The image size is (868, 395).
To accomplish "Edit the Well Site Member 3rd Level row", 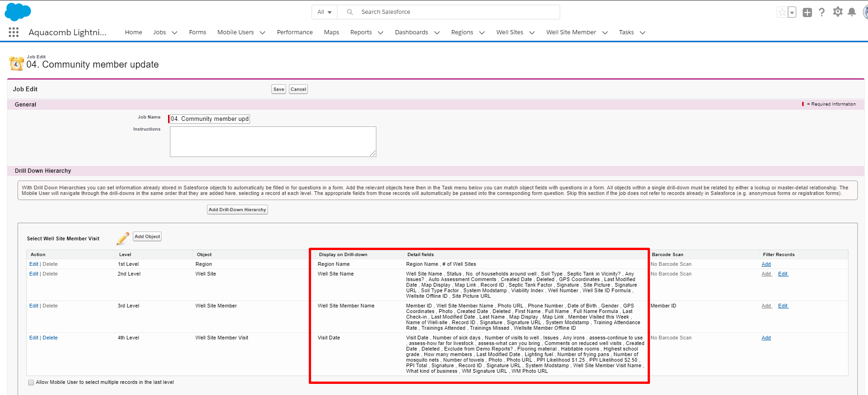I will (x=34, y=306).
